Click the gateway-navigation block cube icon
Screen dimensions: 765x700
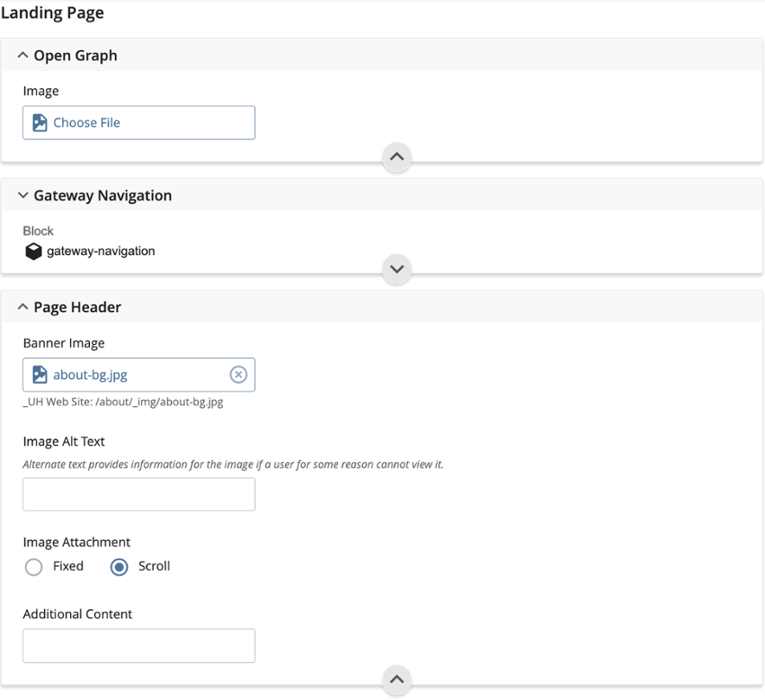[x=33, y=252]
